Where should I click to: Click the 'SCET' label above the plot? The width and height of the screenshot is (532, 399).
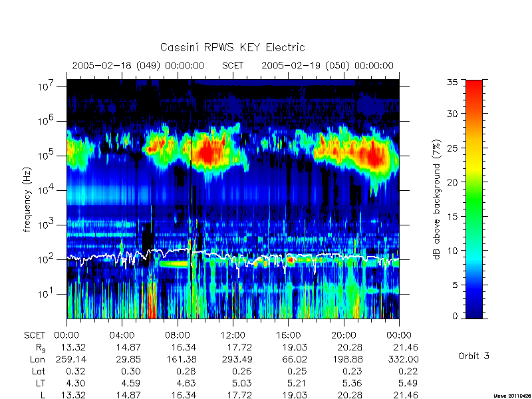click(x=233, y=65)
